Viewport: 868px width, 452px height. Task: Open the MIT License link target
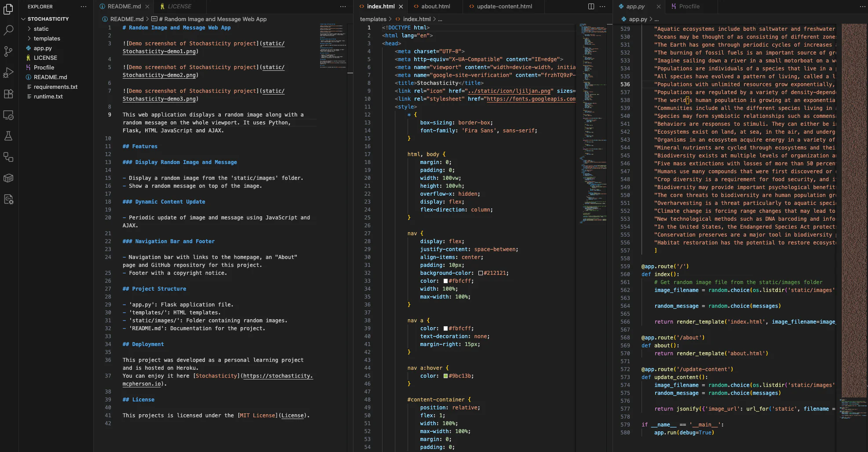point(292,416)
